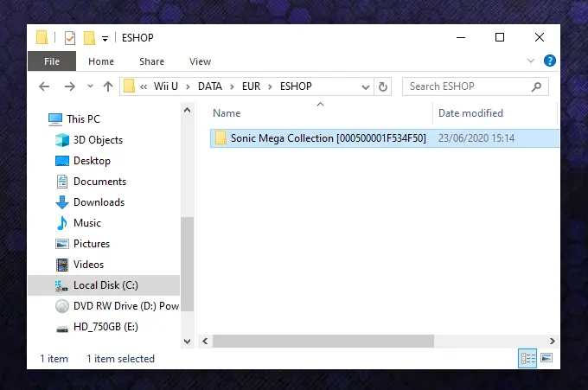Click the folder icon in the title bar
This screenshot has height=390, width=588.
[42, 37]
